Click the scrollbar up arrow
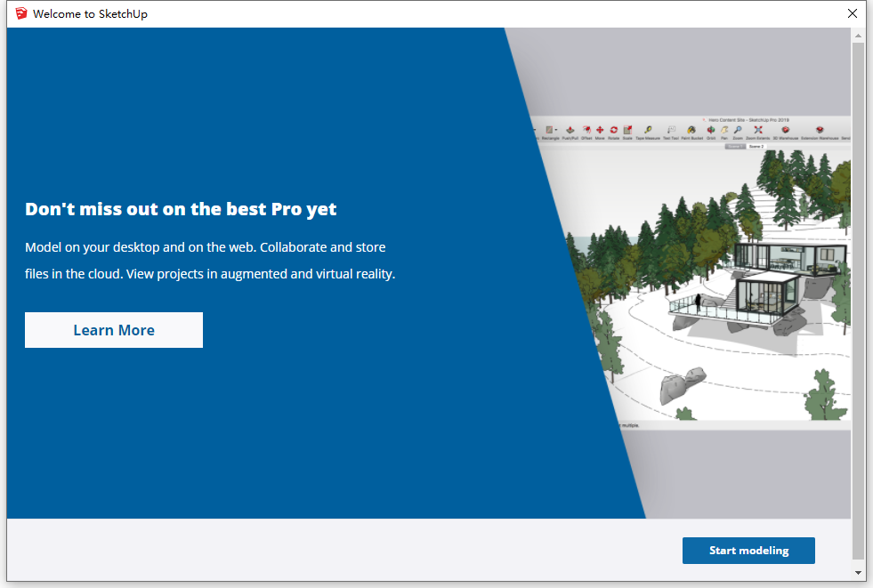This screenshot has height=588, width=873. (x=858, y=36)
